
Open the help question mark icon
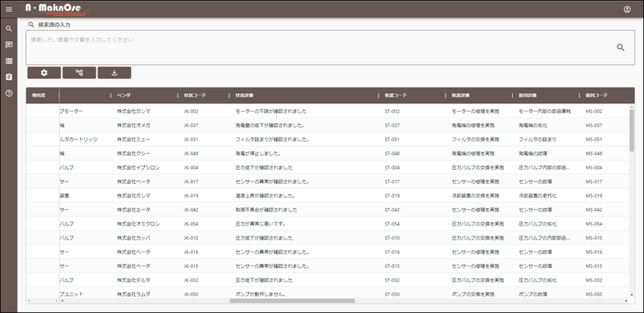pos(8,93)
